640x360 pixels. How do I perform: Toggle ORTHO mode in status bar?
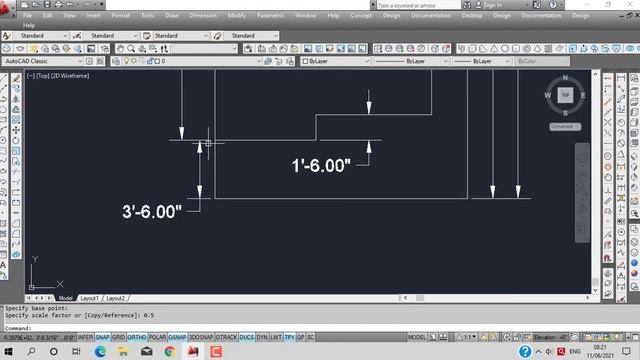[137, 337]
